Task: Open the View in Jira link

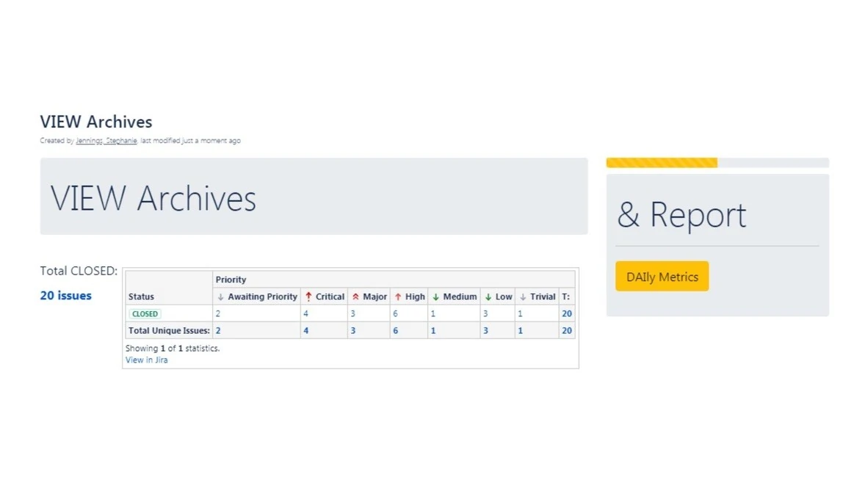Action: tap(146, 360)
